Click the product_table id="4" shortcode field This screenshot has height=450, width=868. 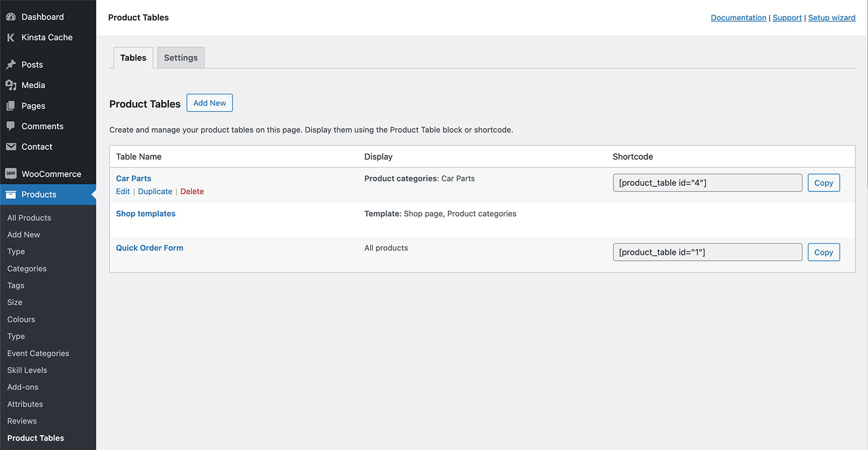(707, 183)
